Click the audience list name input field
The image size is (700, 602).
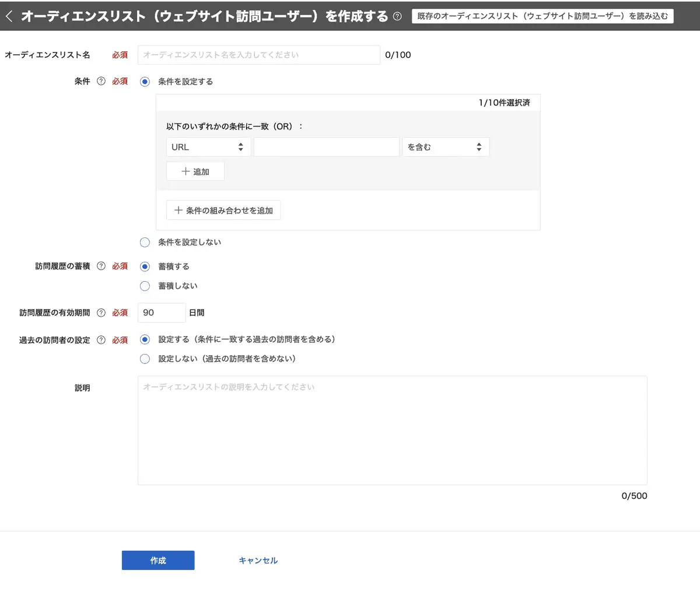259,54
